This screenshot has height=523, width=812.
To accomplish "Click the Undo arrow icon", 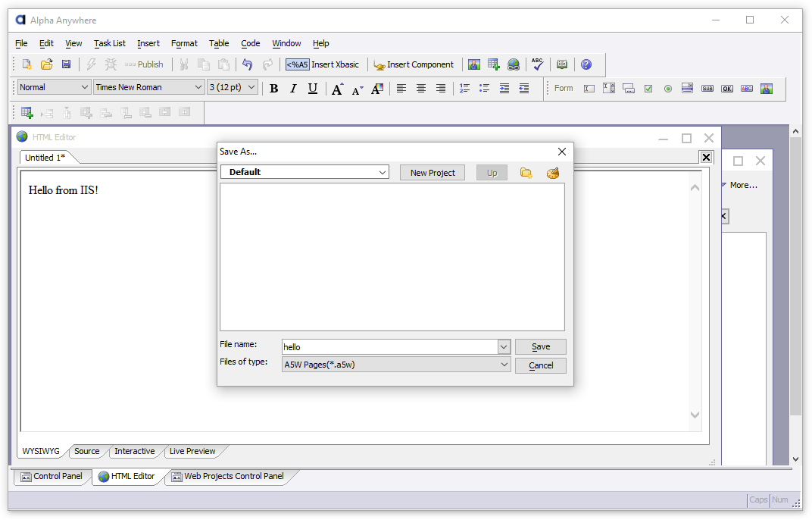I will [248, 64].
